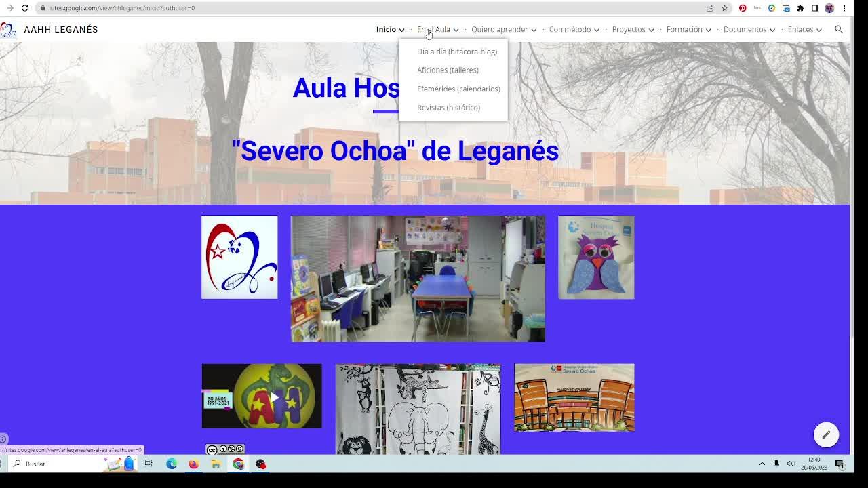
Task: Switch to Chrome in the taskbar
Action: [238, 464]
